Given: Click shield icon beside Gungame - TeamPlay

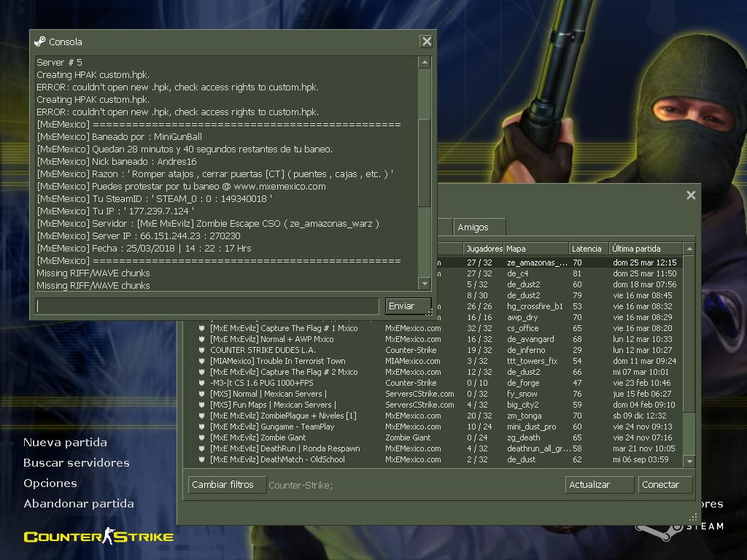Looking at the screenshot, I should (x=201, y=427).
